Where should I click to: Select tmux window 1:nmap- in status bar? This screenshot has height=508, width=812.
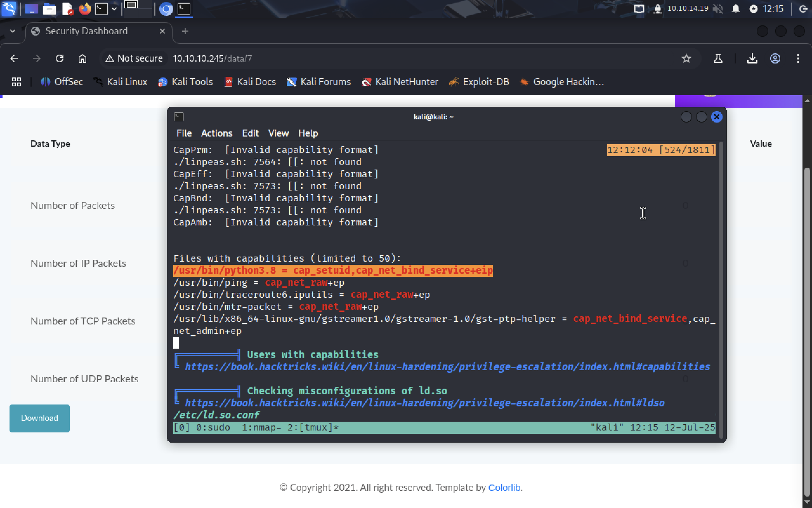point(261,427)
